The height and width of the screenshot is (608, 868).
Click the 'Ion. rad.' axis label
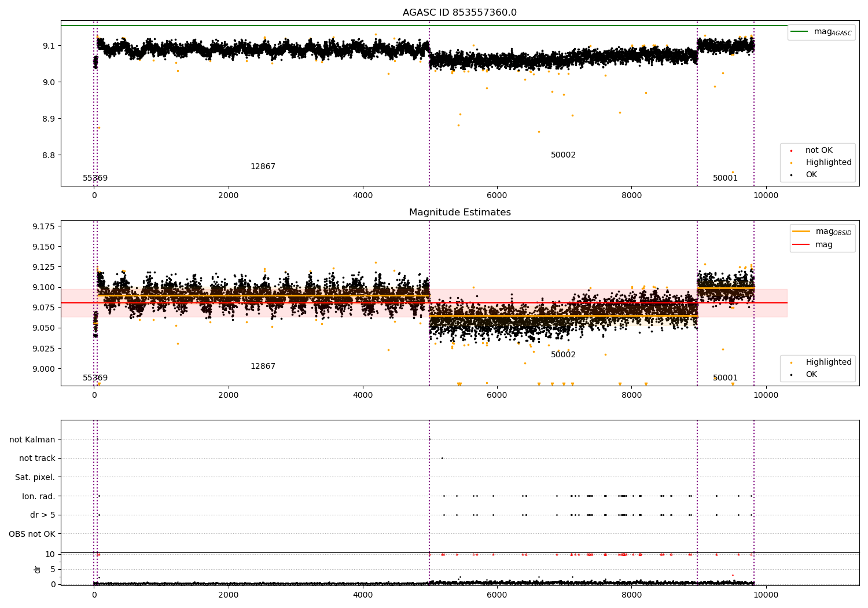point(39,497)
